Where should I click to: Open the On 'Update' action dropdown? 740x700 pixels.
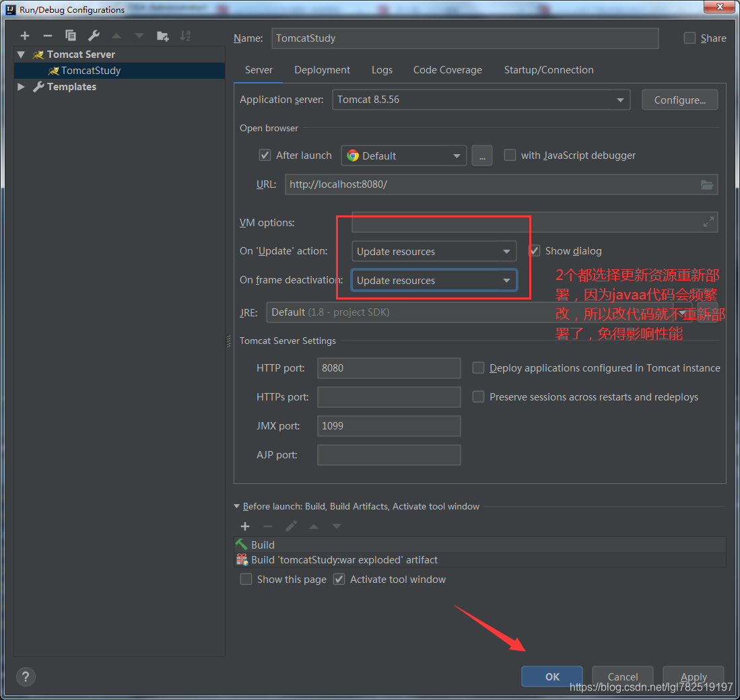coord(434,252)
